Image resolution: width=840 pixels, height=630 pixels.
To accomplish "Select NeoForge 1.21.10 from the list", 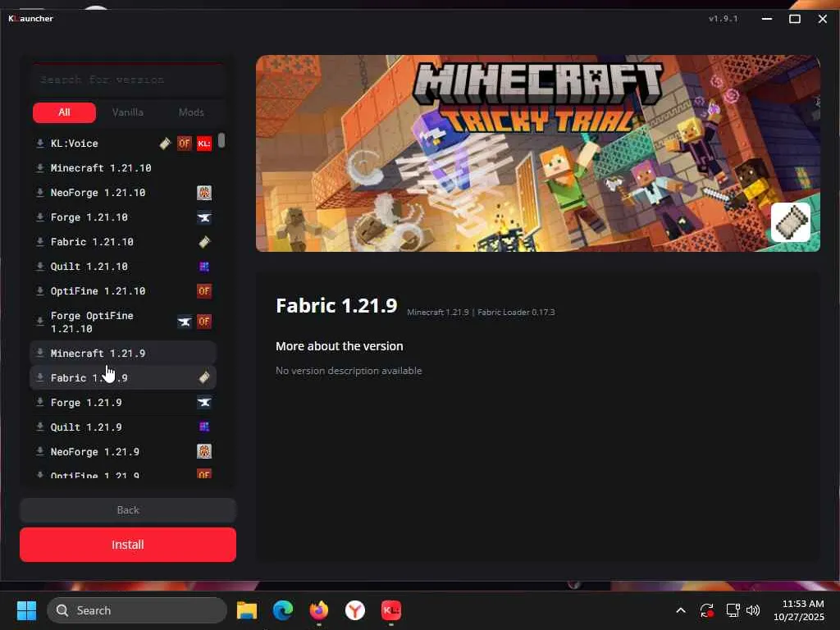I will pos(124,192).
